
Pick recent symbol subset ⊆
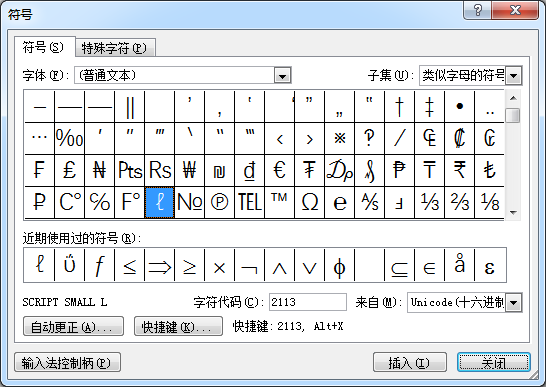(x=399, y=265)
